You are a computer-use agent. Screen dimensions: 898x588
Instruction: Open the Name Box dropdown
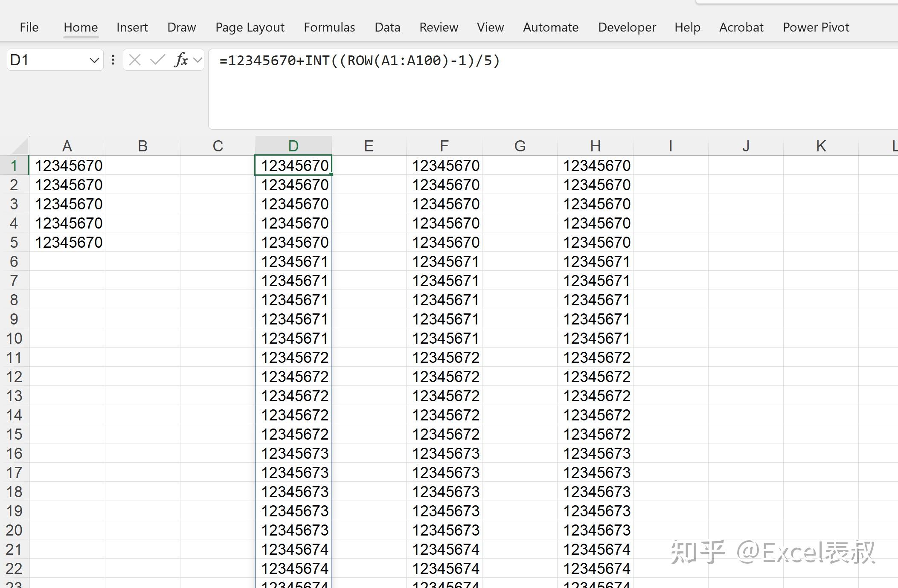[93, 60]
